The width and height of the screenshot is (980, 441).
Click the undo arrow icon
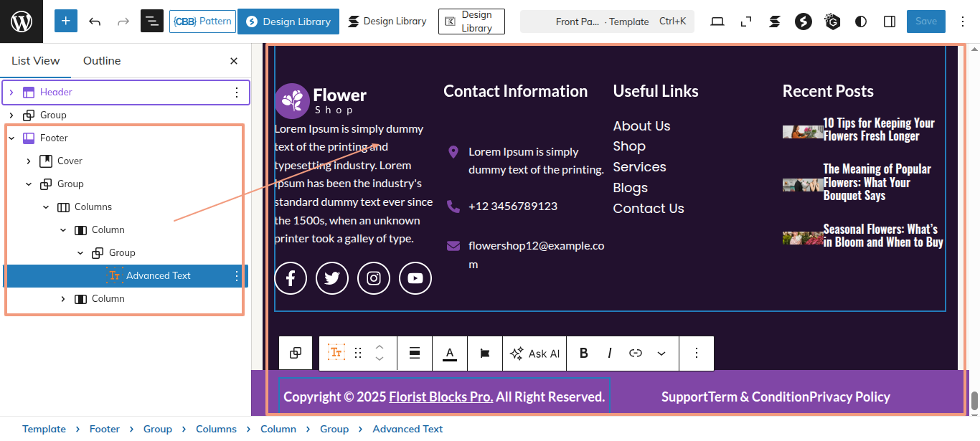[x=95, y=22]
